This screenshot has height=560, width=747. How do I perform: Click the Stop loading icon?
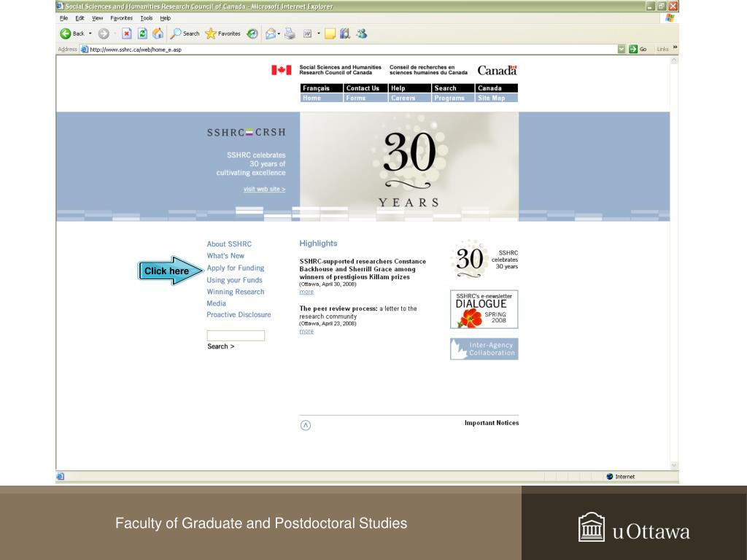pyautogui.click(x=126, y=34)
